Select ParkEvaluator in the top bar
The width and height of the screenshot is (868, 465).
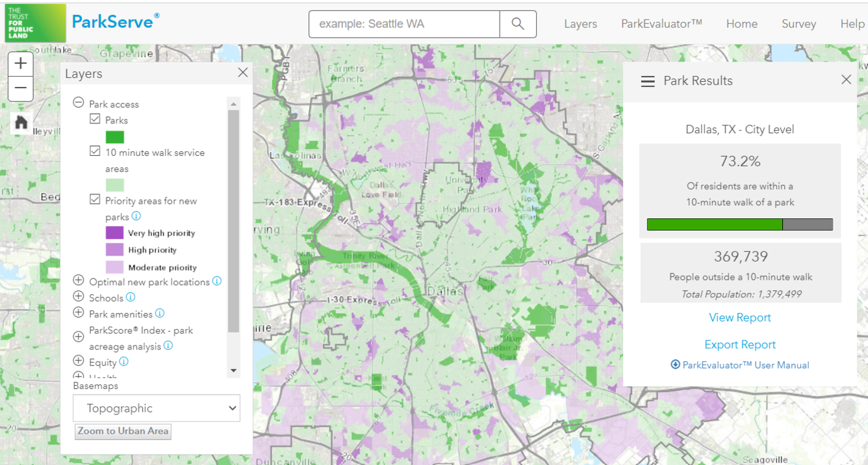[x=661, y=23]
